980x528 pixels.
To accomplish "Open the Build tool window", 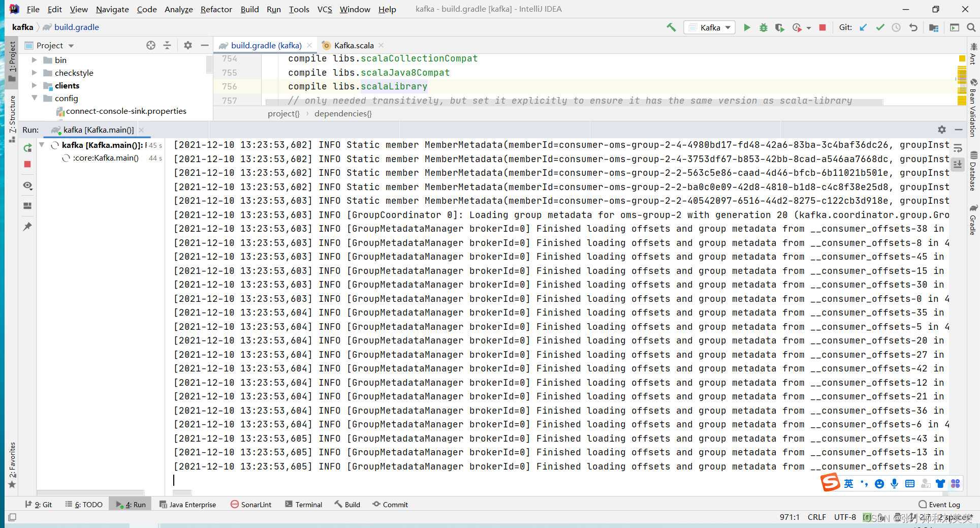I will tap(347, 505).
